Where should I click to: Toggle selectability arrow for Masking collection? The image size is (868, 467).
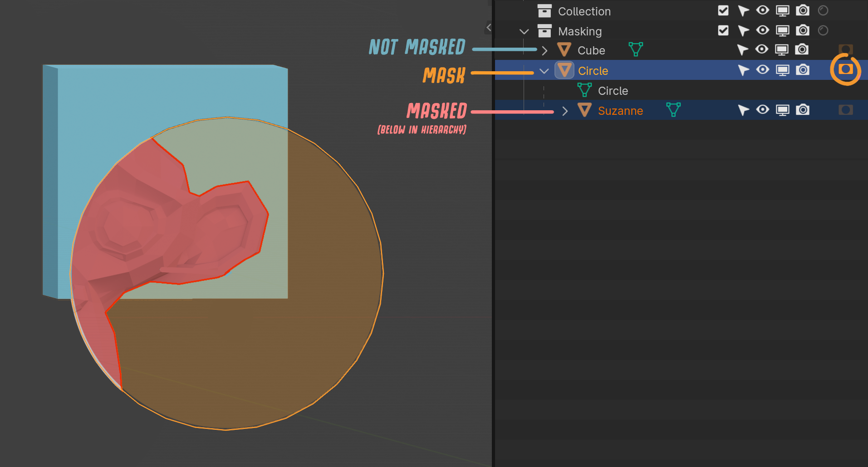click(x=743, y=30)
